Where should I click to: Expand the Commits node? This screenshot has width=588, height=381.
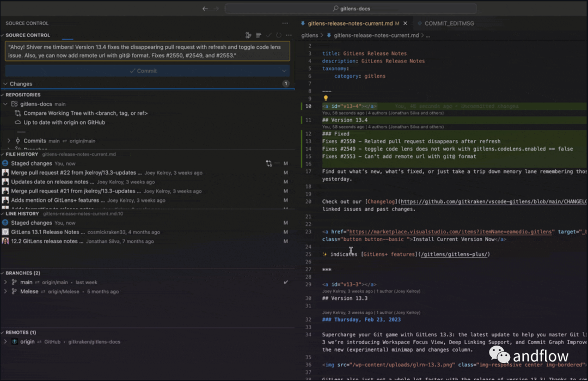9,140
